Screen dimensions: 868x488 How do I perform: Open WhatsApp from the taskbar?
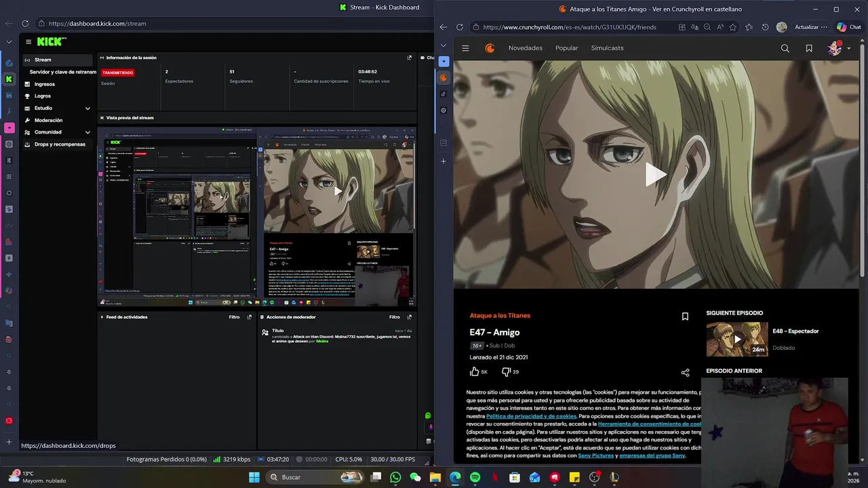[395, 477]
